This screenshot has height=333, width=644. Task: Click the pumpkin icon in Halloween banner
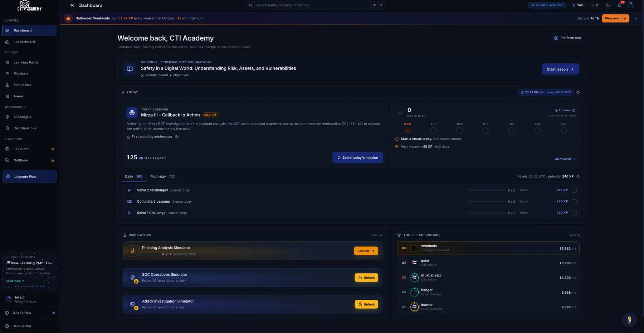[68, 18]
